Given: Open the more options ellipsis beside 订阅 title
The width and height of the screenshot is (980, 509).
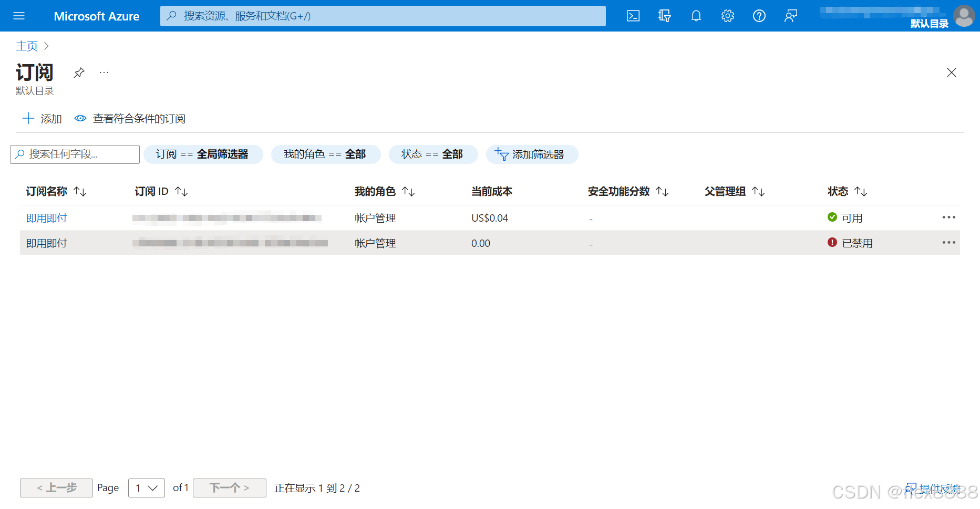Looking at the screenshot, I should (104, 72).
